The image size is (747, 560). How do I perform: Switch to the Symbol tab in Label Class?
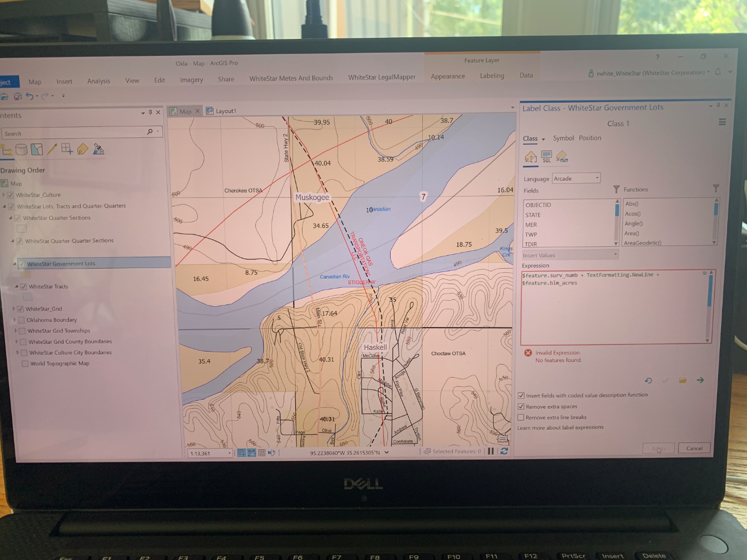click(563, 138)
